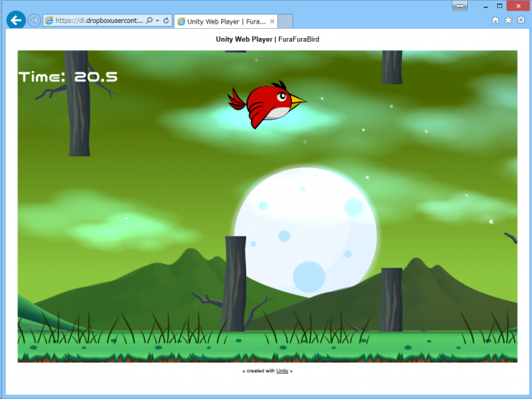The image size is (532, 399).
Task: Open Favorites with the star icon
Action: (508, 21)
